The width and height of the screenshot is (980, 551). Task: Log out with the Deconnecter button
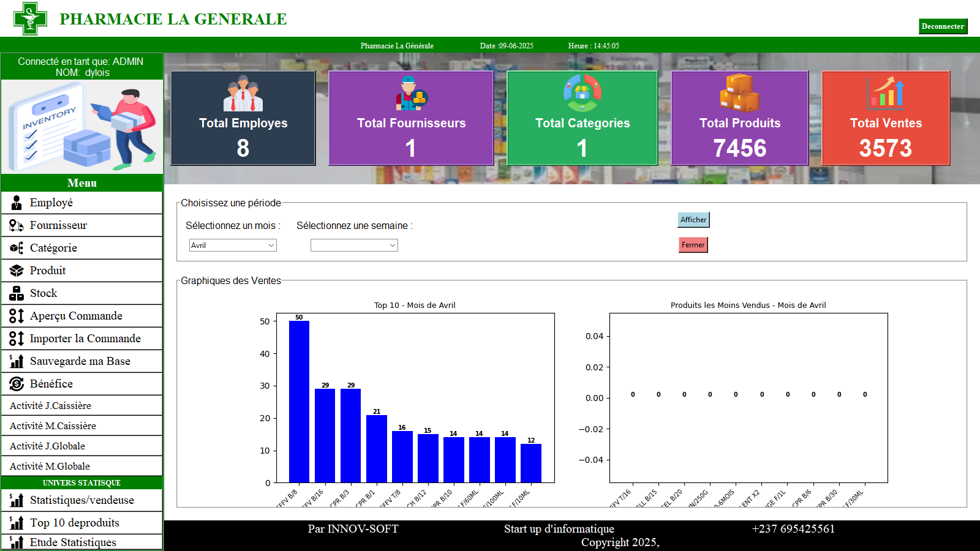943,26
